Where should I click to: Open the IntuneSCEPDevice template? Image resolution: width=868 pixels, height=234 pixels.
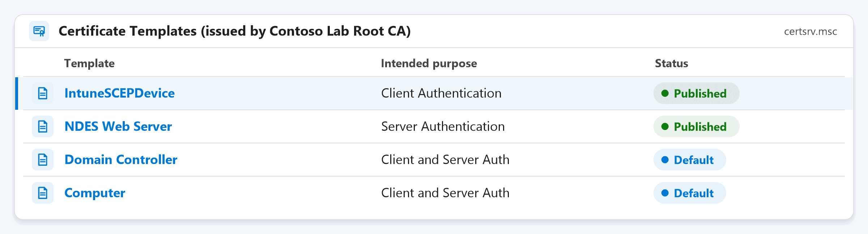119,93
